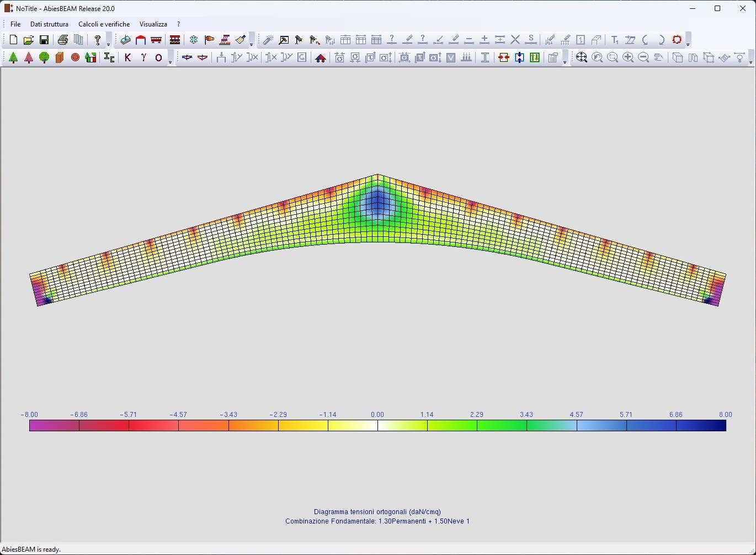The image size is (756, 555).
Task: Select the snowflake snow load icon
Action: tap(194, 40)
